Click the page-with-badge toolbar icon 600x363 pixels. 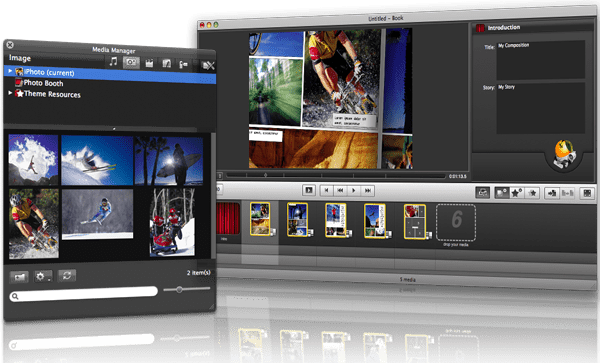(502, 193)
